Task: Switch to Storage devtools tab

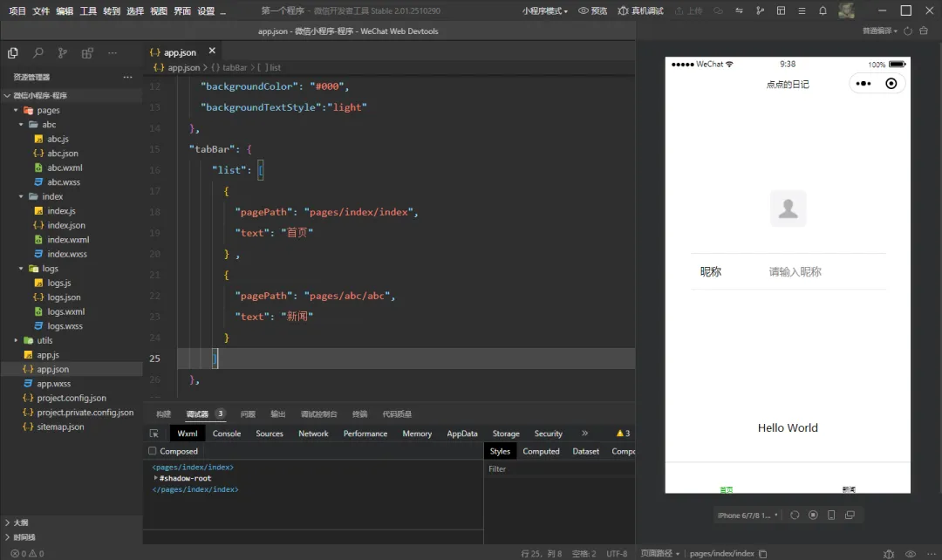Action: click(x=506, y=434)
